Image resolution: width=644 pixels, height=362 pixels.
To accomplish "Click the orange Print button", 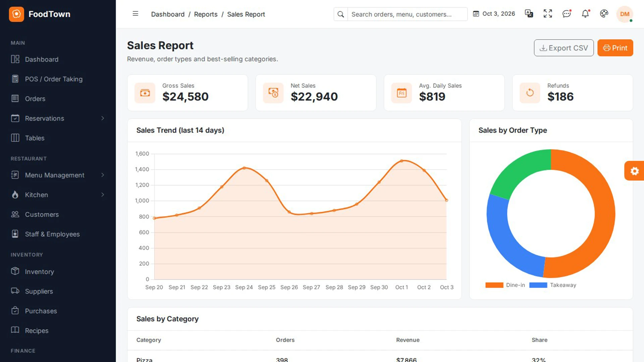I will click(x=615, y=48).
